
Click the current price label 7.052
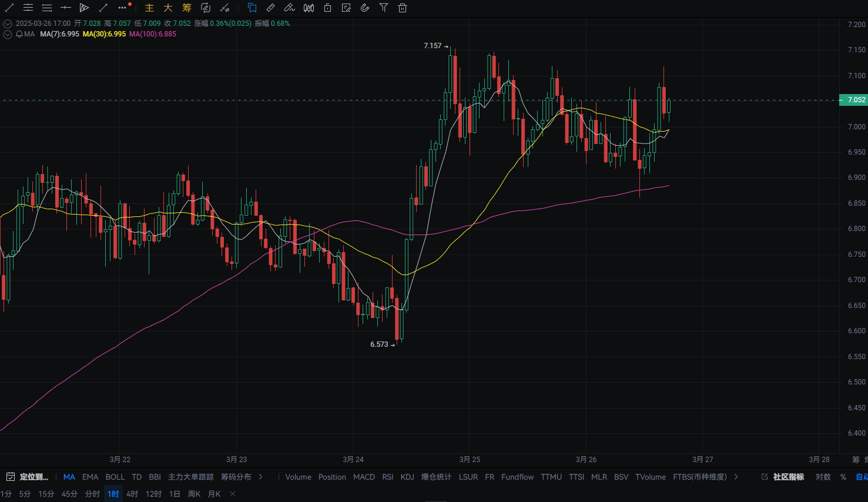856,100
